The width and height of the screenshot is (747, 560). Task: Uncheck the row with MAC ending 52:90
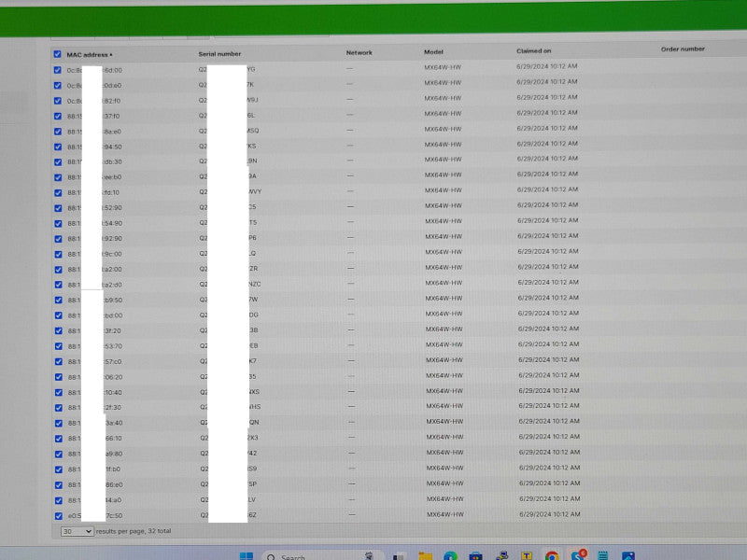pos(58,208)
